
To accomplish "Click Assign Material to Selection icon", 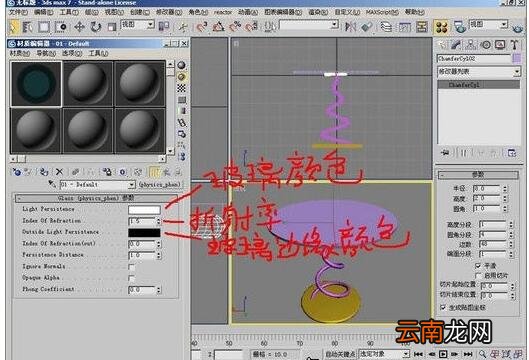I will (x=44, y=172).
